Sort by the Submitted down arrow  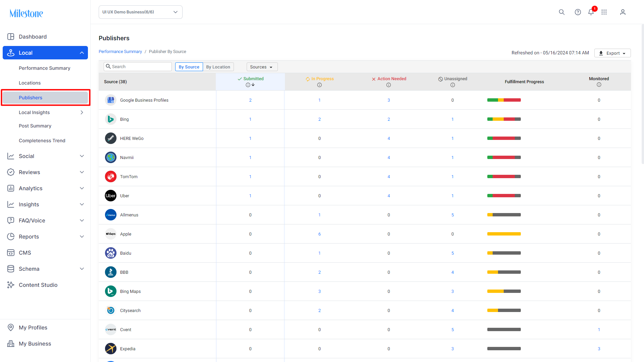pos(253,85)
